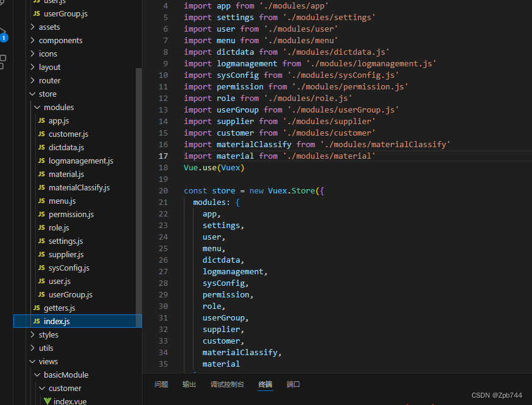Switch to the 端口 panel tab
Screen dimensions: 532x405
click(x=293, y=384)
